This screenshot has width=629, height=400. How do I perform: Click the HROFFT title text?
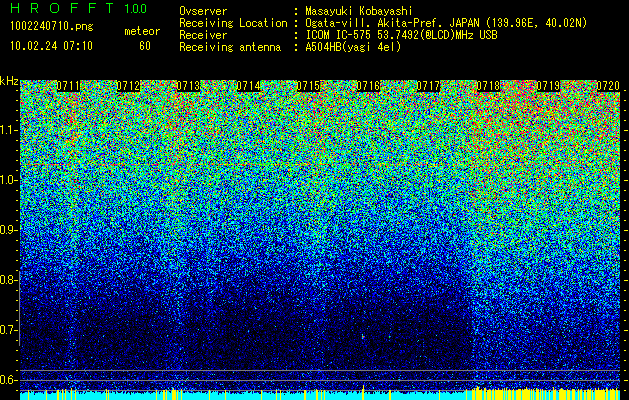tap(62, 8)
